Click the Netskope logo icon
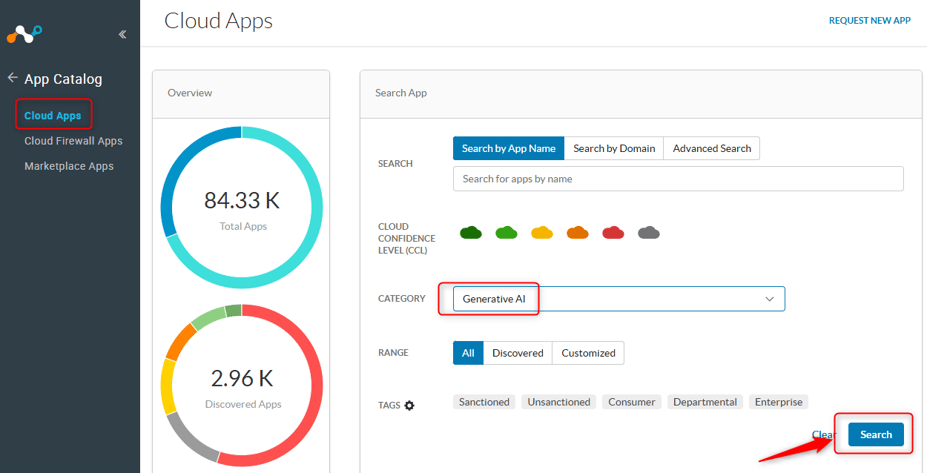The image size is (927, 473). pyautogui.click(x=24, y=34)
